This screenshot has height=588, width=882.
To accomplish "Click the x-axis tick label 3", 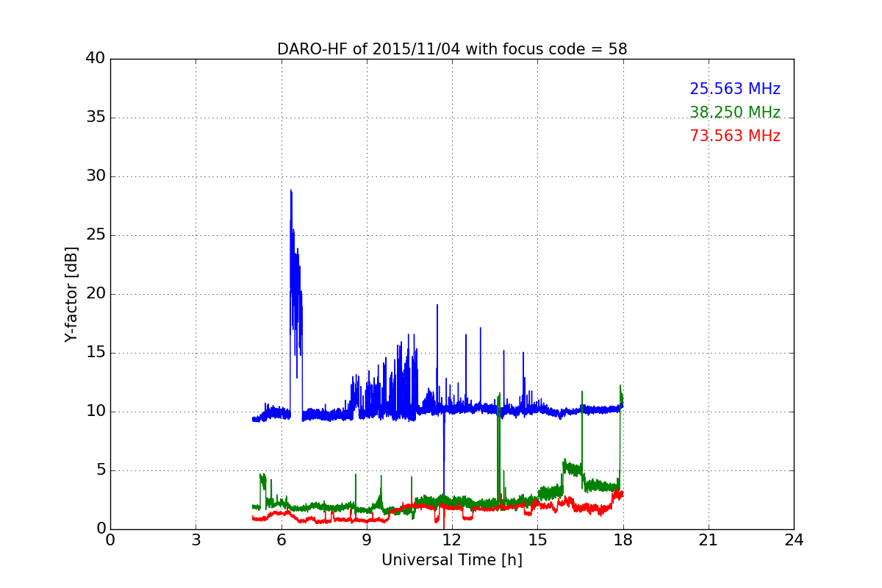I will click(x=196, y=540).
